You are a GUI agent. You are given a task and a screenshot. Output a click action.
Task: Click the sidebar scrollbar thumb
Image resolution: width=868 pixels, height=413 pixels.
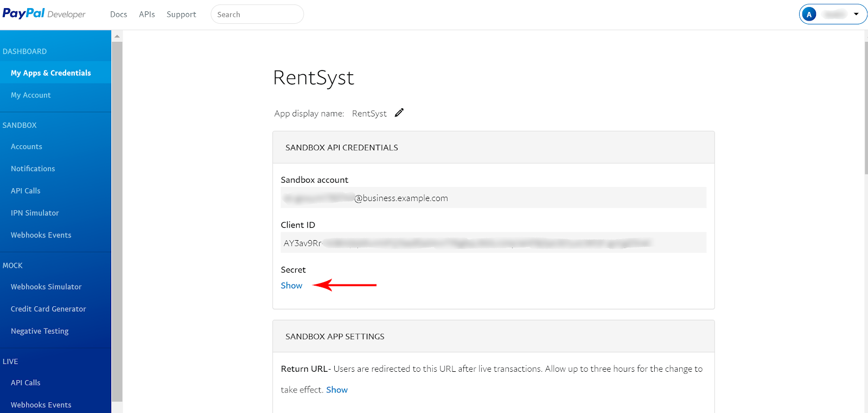coord(117,221)
